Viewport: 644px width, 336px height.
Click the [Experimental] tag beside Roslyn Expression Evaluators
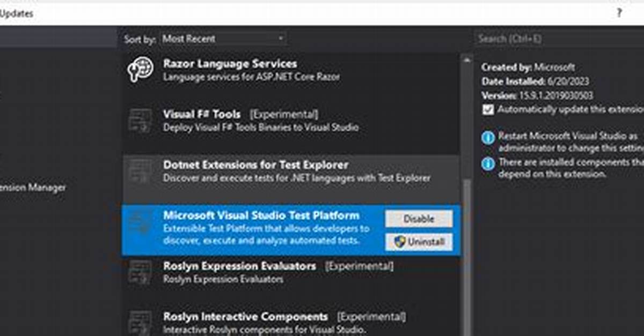(359, 266)
